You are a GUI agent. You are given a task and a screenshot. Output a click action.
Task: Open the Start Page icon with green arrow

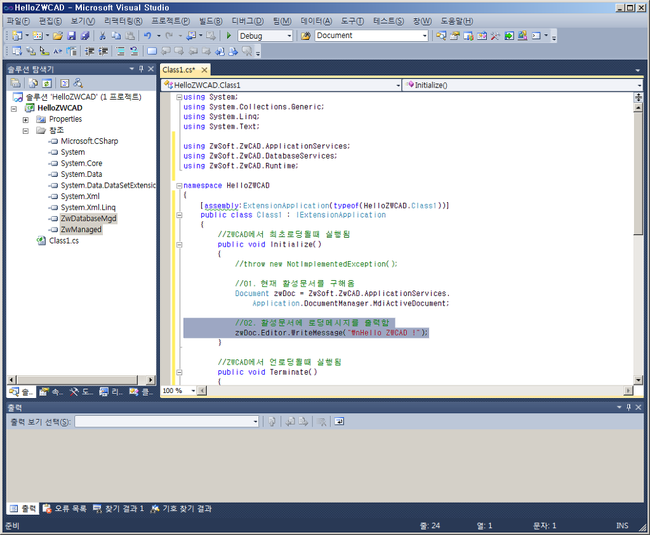(x=509, y=36)
